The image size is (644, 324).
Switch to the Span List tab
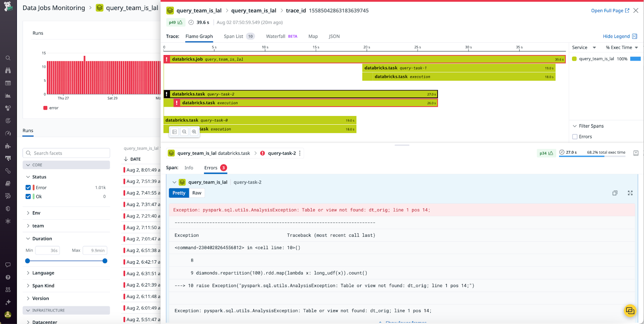pyautogui.click(x=233, y=37)
